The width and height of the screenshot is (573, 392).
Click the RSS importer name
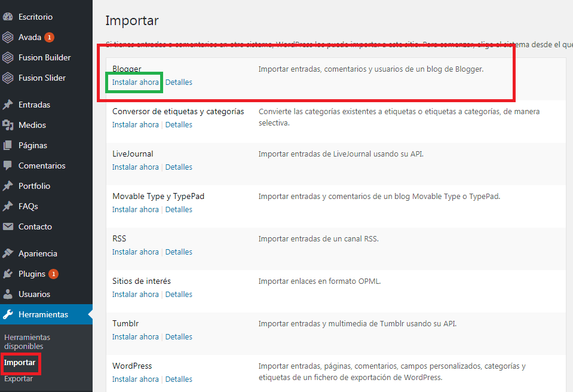point(119,238)
